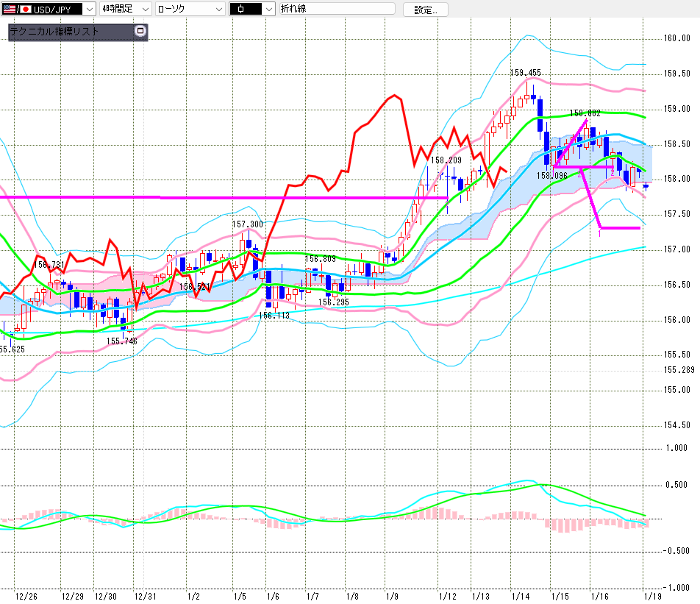
Task: Click the US and Japan flag icons
Action: (x=15, y=10)
